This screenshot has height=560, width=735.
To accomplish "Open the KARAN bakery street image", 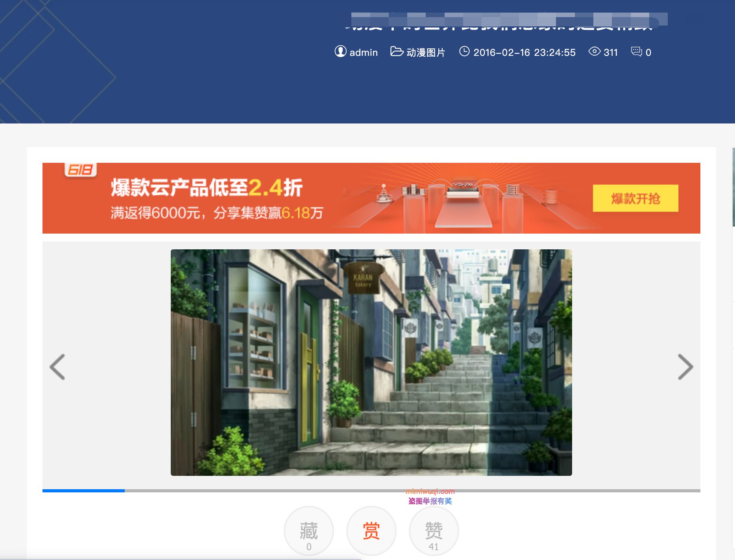I will [371, 363].
